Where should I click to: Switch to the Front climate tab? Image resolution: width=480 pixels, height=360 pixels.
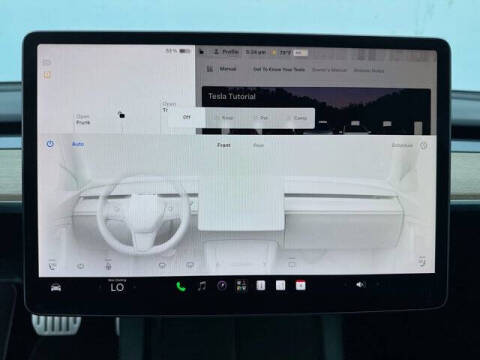click(224, 145)
